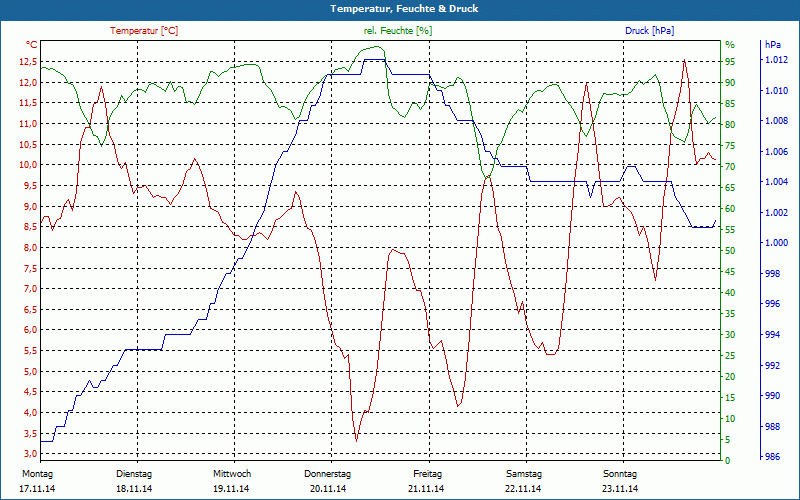The image size is (800, 500).
Task: Click '4,0' on the temperature axis
Action: 30,412
